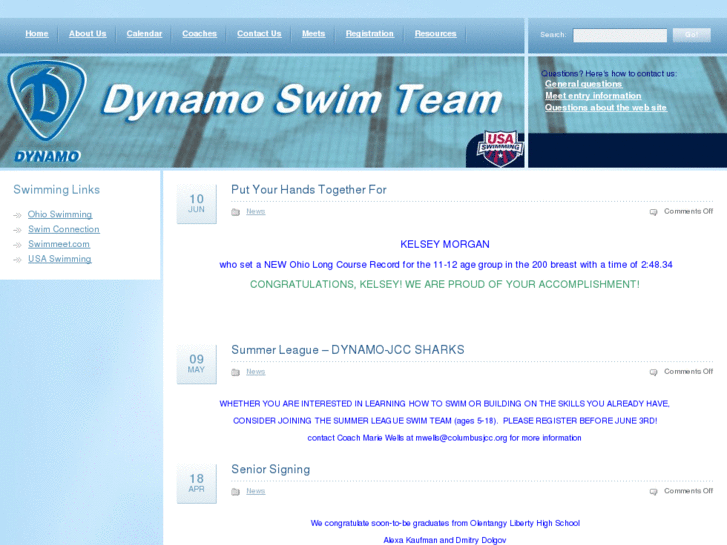This screenshot has width=727, height=545.
Task: Click the line with mwells@columbusjcc.org
Action: point(444,438)
